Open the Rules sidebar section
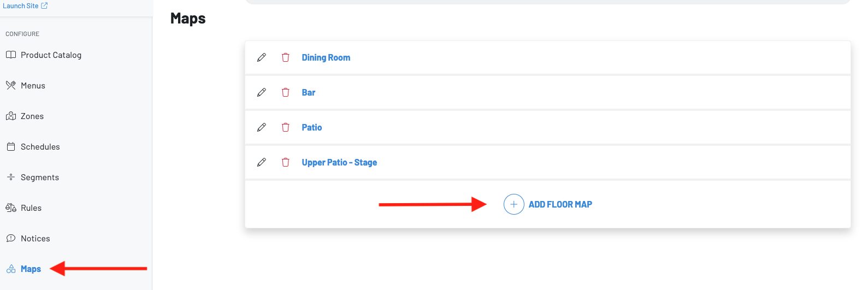This screenshot has width=868, height=290. (31, 208)
